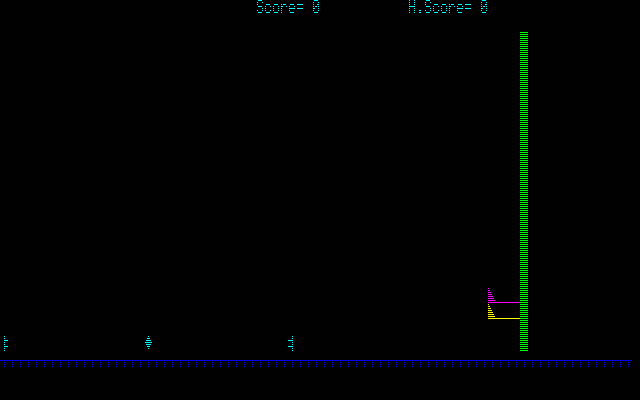Screen dimensions: 640x400
Task: Click the blue ground line beneath the green pole
Action: [524, 362]
